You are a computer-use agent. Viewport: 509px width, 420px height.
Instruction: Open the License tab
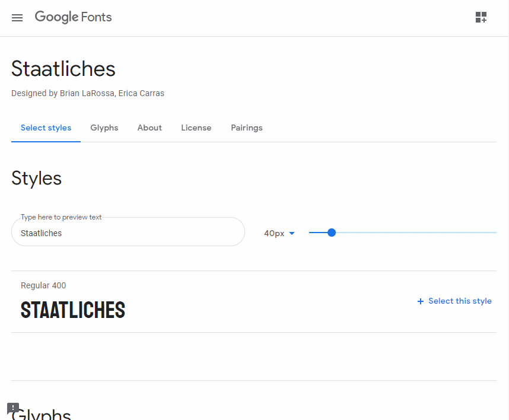pos(196,128)
